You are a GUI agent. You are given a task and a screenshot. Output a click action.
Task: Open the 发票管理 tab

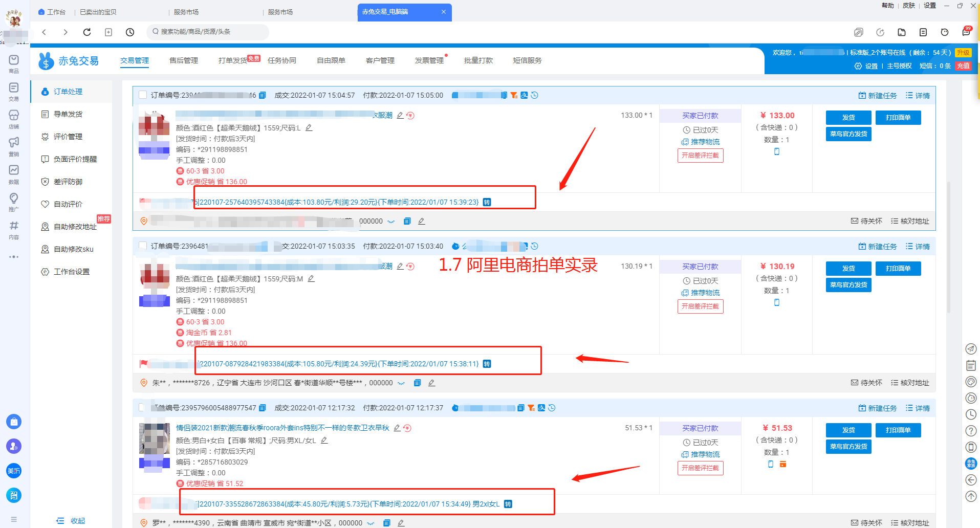(429, 60)
